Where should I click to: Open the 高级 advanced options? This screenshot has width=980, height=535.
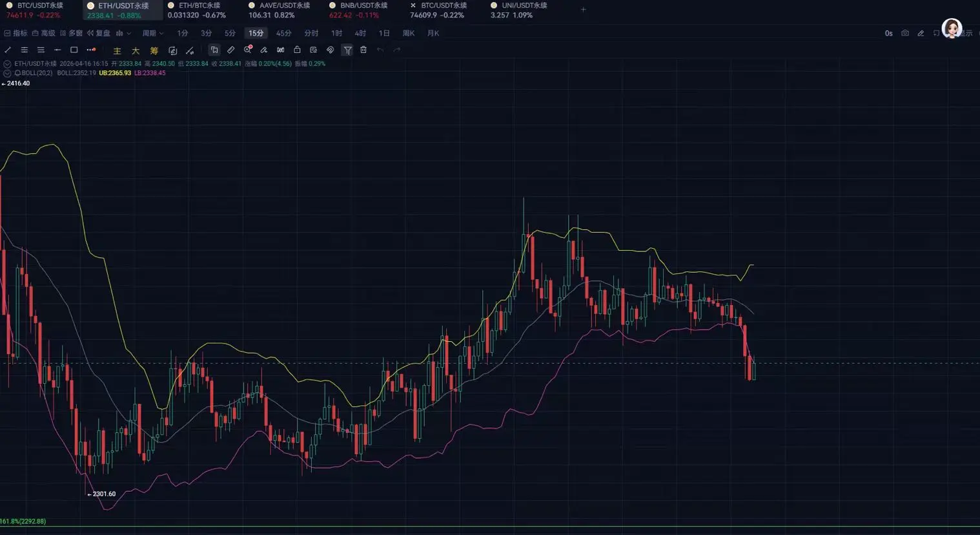tap(44, 33)
